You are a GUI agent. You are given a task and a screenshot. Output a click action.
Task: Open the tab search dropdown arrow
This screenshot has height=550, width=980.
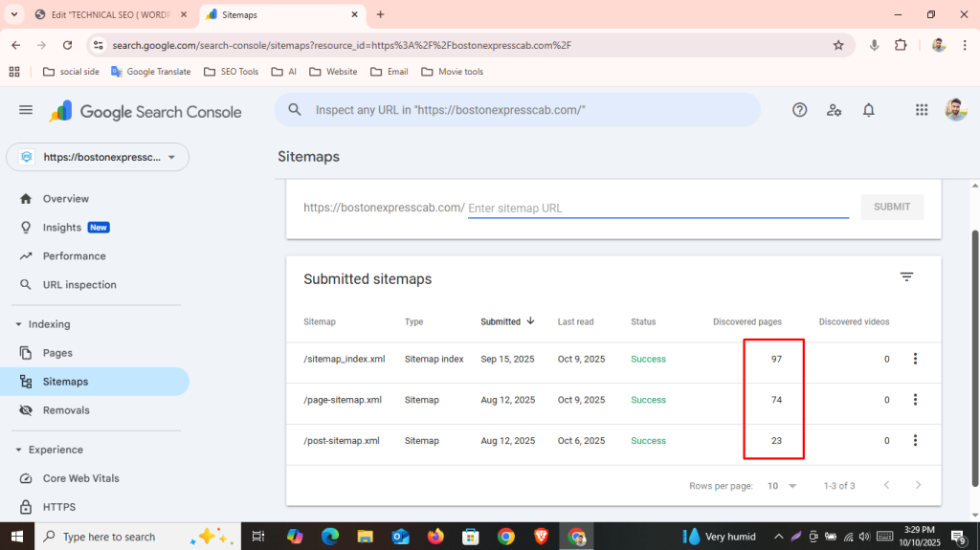point(13,14)
